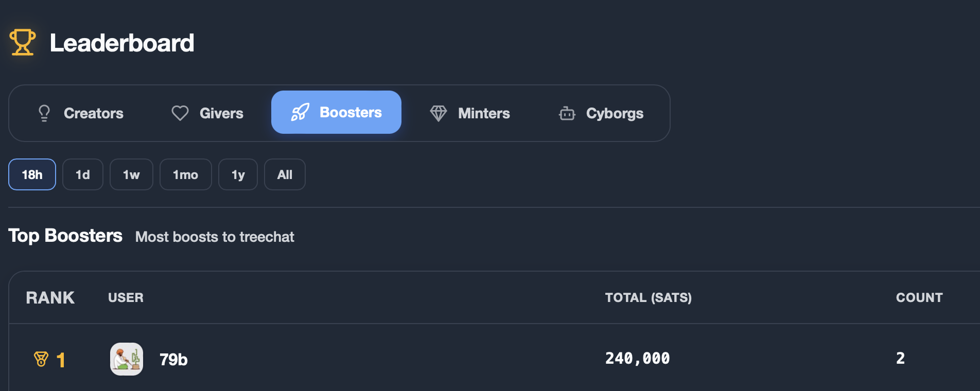
Task: Click the robot icon for Cyborgs
Action: 567,113
